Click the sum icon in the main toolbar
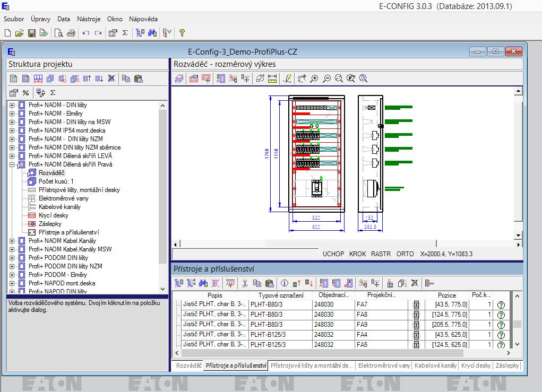This screenshot has height=392, width=542. click(x=125, y=33)
